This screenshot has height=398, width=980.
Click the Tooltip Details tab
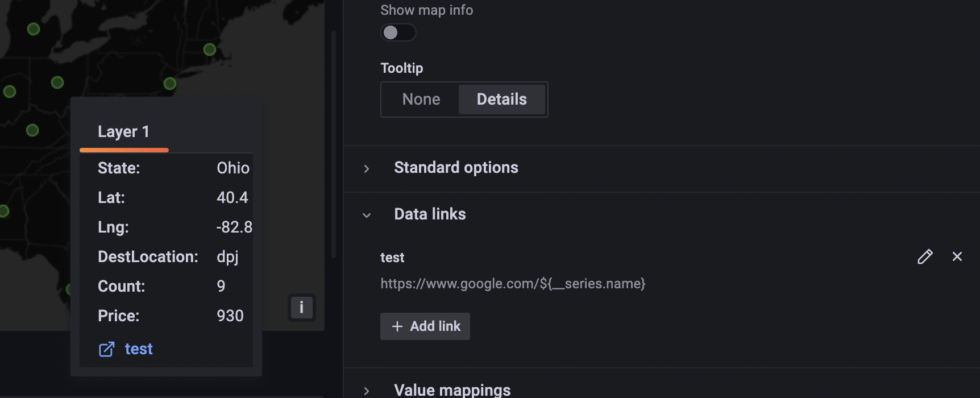(x=502, y=99)
